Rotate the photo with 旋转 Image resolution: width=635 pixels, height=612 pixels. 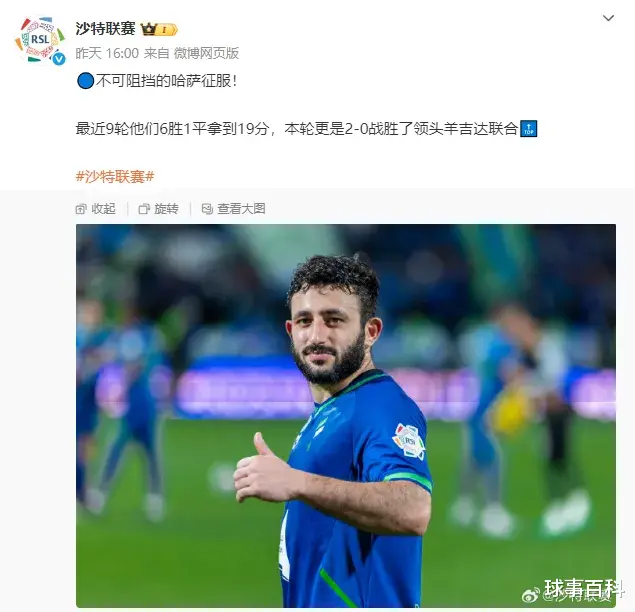[158, 209]
